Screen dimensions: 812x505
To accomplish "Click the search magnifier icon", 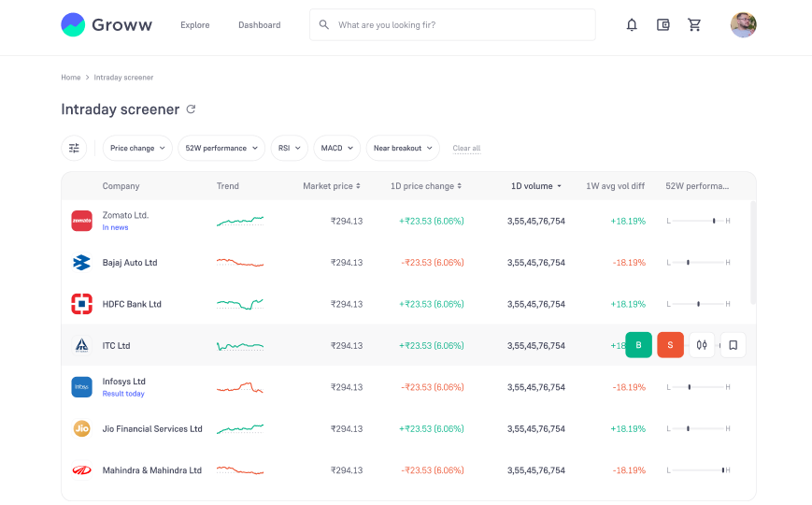I will (323, 24).
